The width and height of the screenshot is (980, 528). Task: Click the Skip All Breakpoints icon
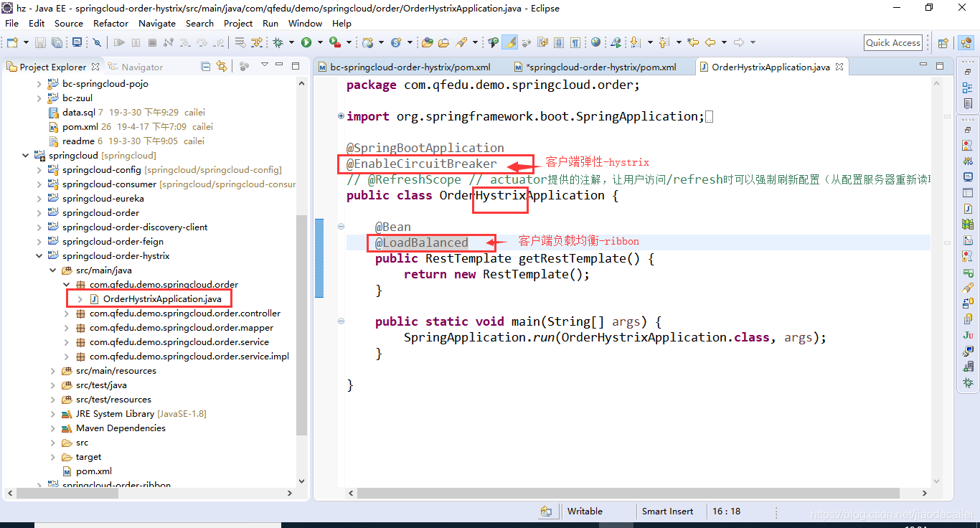click(x=97, y=42)
